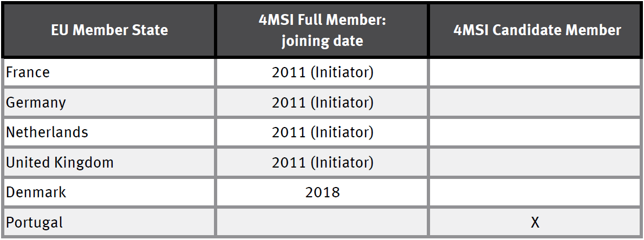644x240 pixels.
Task: Select the 4MSI Full Member joining date header
Action: point(322,30)
